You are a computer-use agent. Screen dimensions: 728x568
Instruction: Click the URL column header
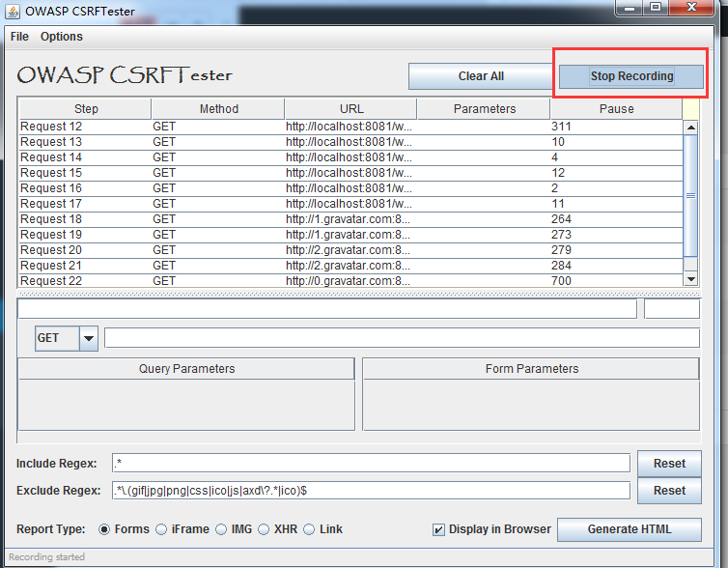tap(351, 109)
